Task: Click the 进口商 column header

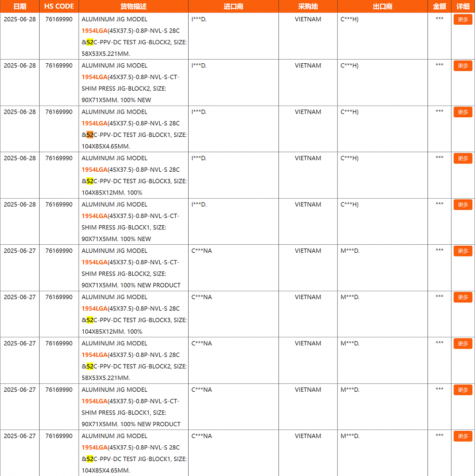Action: pos(233,7)
